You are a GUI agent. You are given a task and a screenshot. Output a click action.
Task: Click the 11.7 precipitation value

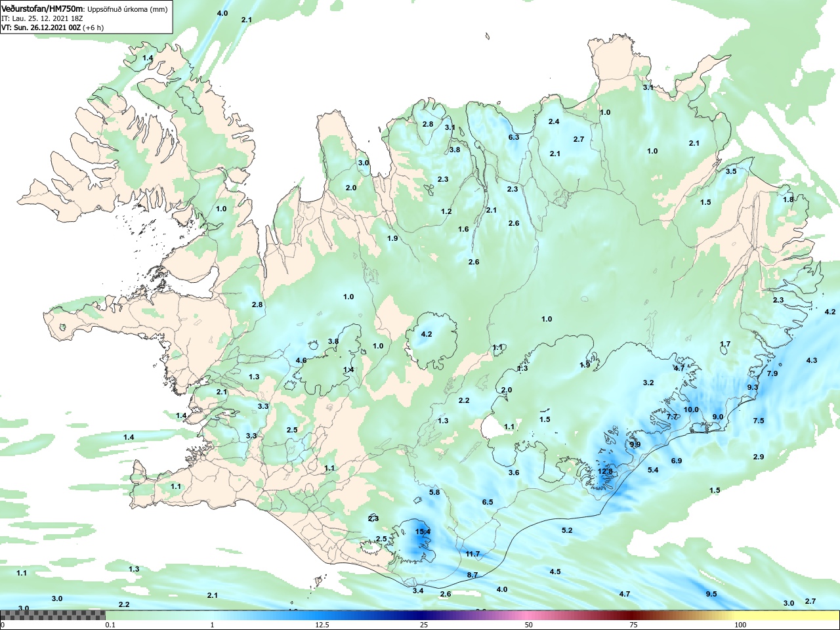472,554
